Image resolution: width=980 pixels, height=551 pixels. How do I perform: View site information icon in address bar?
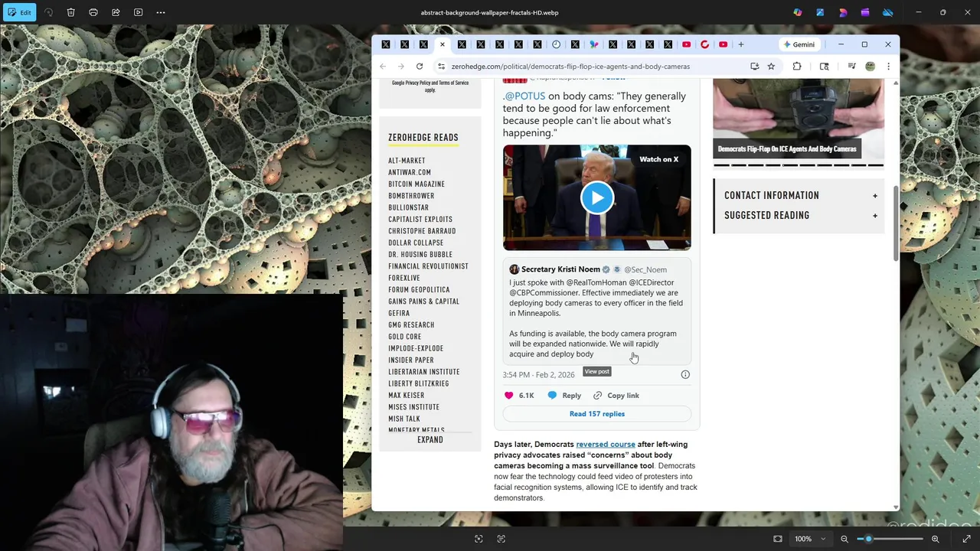441,67
